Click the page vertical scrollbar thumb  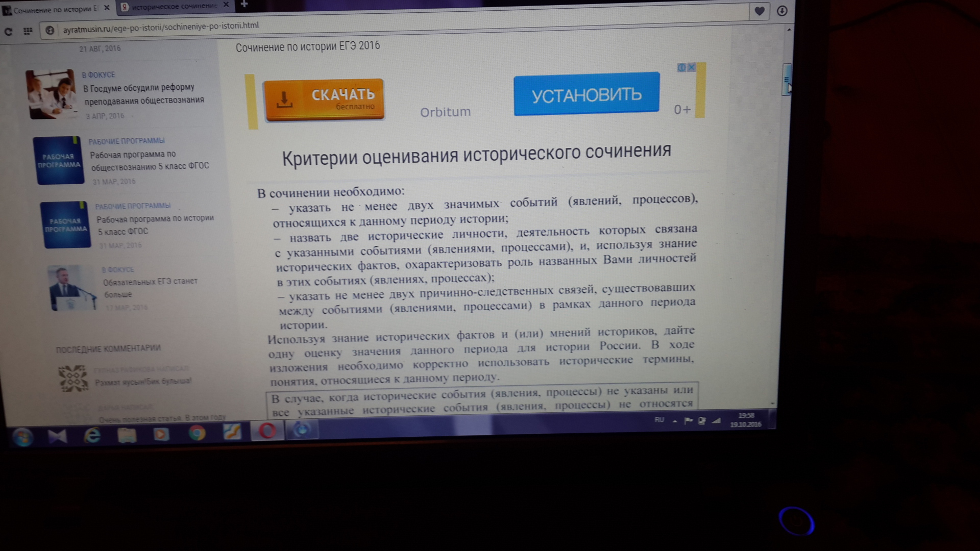point(786,79)
